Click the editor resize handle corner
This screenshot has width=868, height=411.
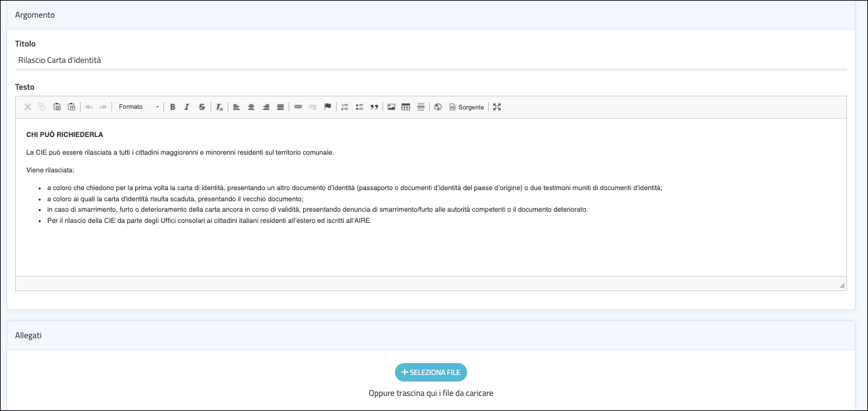(x=841, y=286)
